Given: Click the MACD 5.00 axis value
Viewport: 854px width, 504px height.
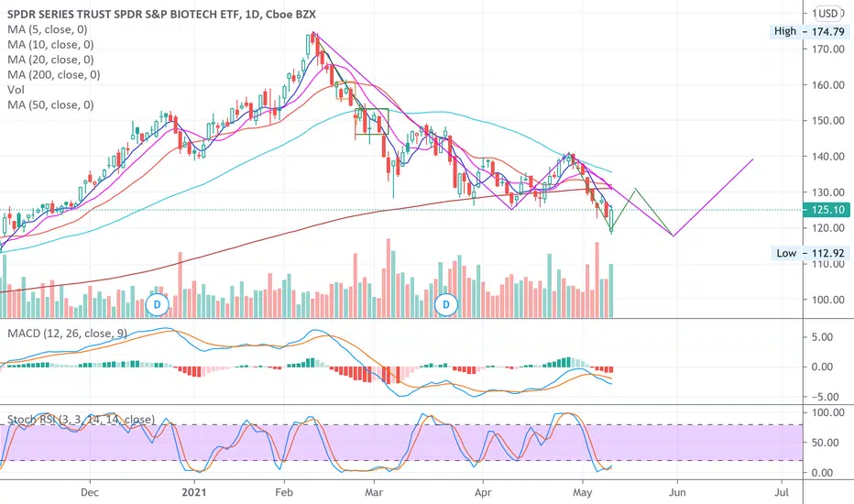Looking at the screenshot, I should pos(822,337).
